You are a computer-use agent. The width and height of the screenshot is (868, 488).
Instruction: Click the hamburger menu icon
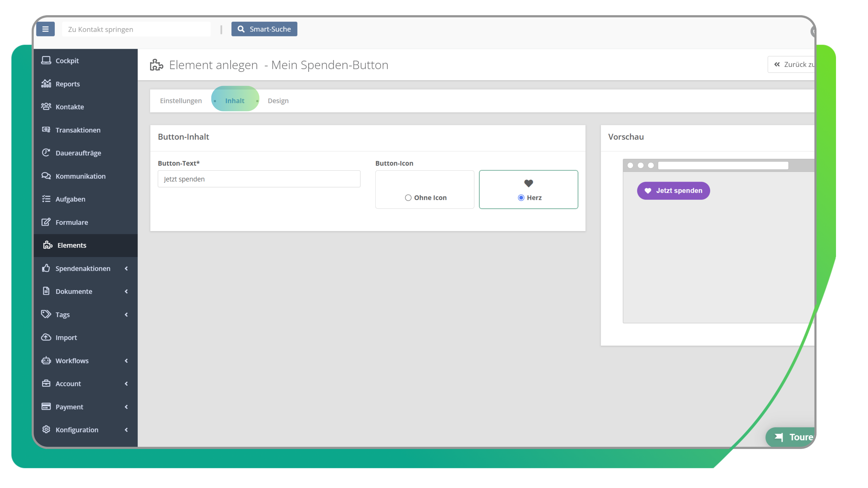(x=46, y=29)
